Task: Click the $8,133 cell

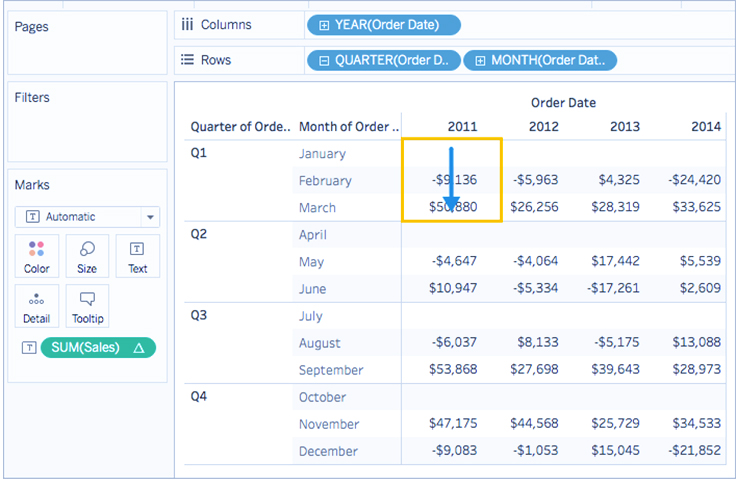Action: [538, 342]
